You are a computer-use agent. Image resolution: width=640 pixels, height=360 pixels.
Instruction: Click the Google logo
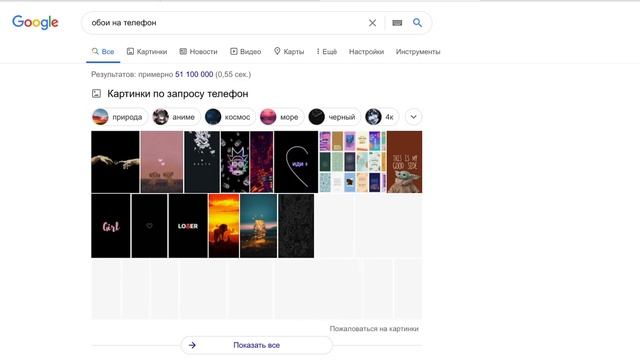tap(35, 22)
